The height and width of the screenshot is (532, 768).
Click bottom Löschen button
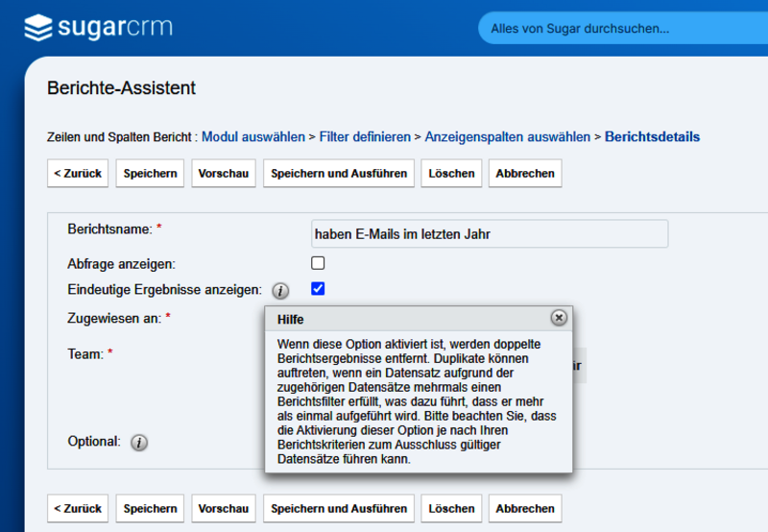pyautogui.click(x=451, y=509)
